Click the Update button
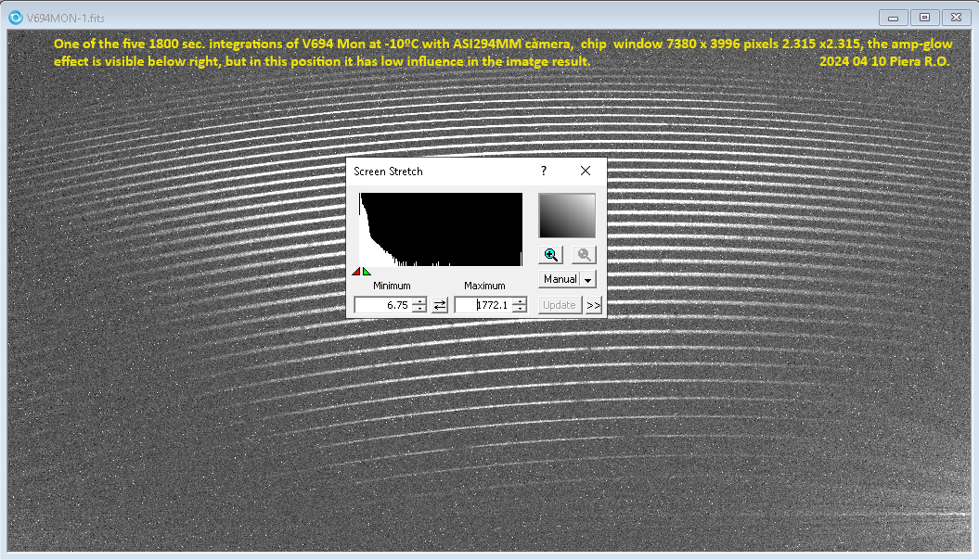Viewport: 979px width, 560px height. coord(560,305)
